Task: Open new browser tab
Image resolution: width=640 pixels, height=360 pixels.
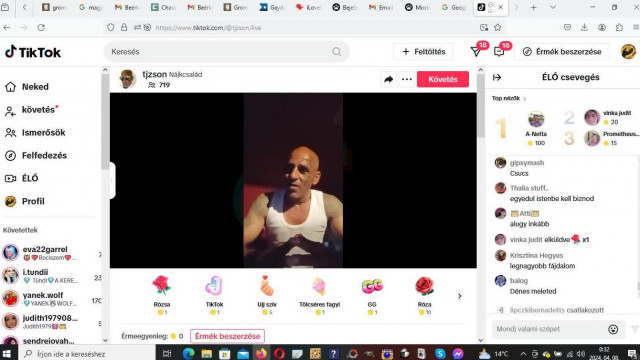Action: point(533,7)
